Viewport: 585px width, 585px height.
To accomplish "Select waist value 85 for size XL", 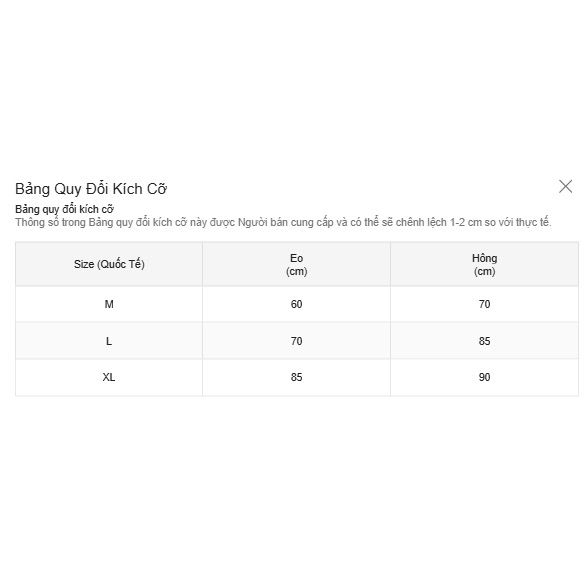I will (x=297, y=377).
